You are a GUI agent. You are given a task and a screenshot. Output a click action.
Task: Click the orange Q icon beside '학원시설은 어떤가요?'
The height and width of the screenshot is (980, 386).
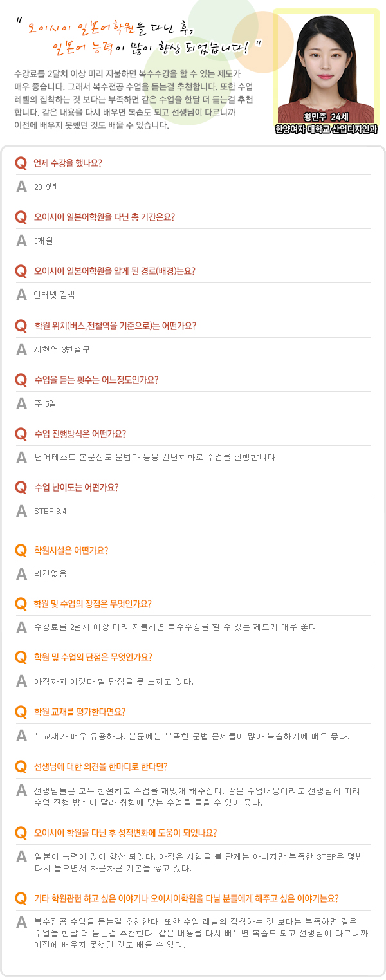(x=21, y=551)
